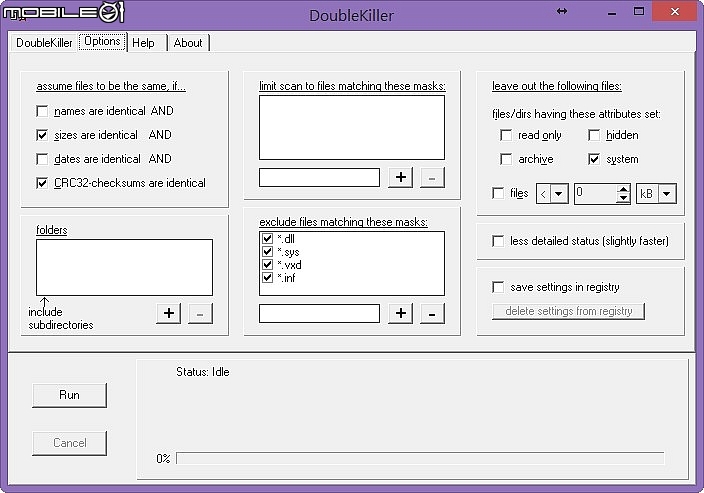Image resolution: width=704 pixels, height=493 pixels.
Task: Click inside the folders list box
Action: [x=124, y=267]
